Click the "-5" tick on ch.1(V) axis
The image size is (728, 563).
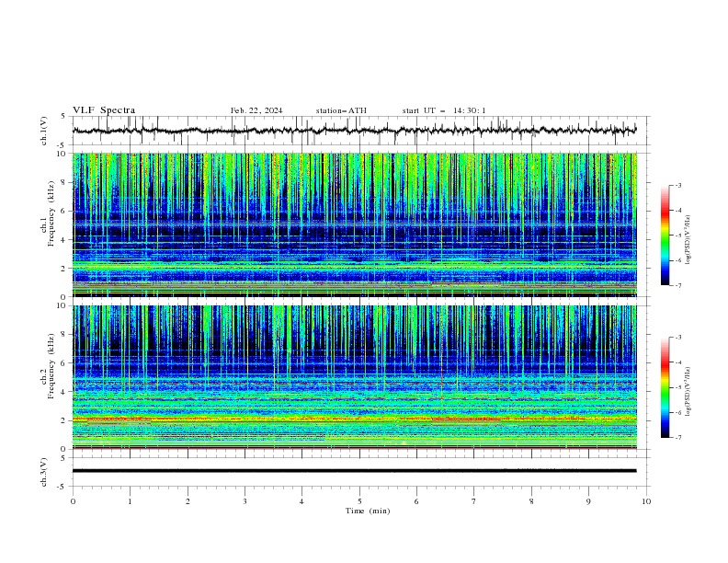pos(63,145)
